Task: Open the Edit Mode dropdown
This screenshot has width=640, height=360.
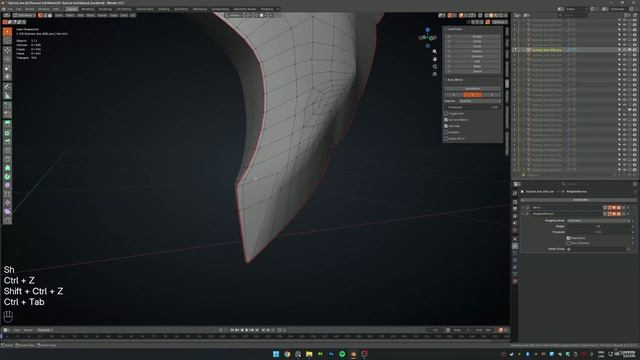Action: click(24, 16)
